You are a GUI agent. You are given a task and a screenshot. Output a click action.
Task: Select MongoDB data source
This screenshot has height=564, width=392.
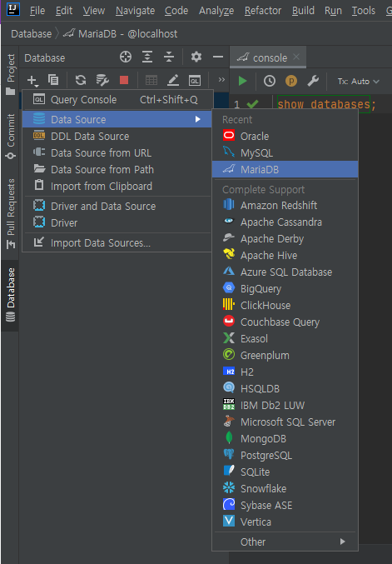coord(285,438)
